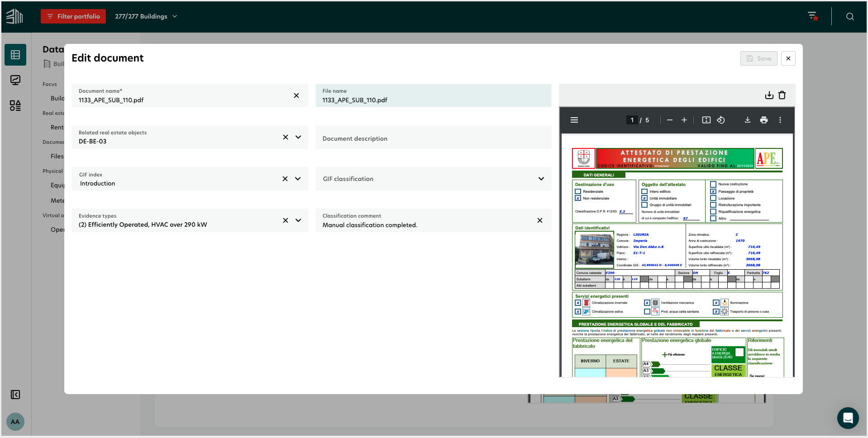Click the Document description field
The height and width of the screenshot is (438, 868).
coord(433,137)
